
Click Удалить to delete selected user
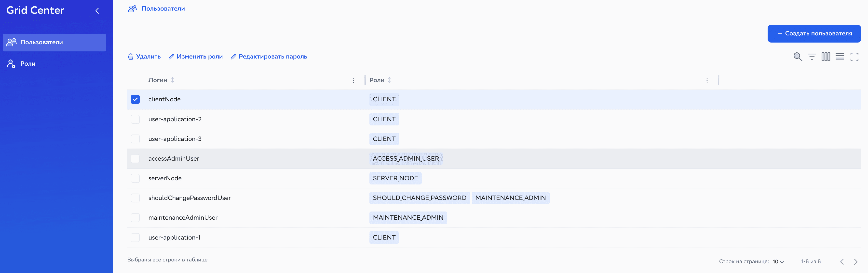click(144, 57)
